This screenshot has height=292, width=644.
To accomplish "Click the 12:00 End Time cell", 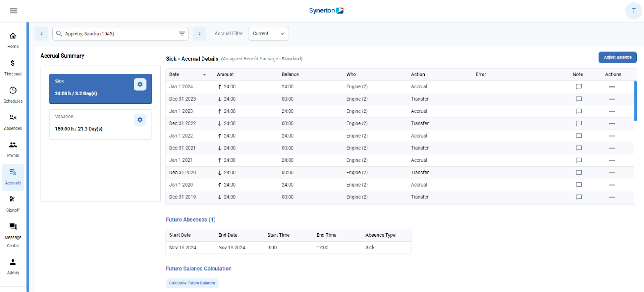I will (322, 248).
